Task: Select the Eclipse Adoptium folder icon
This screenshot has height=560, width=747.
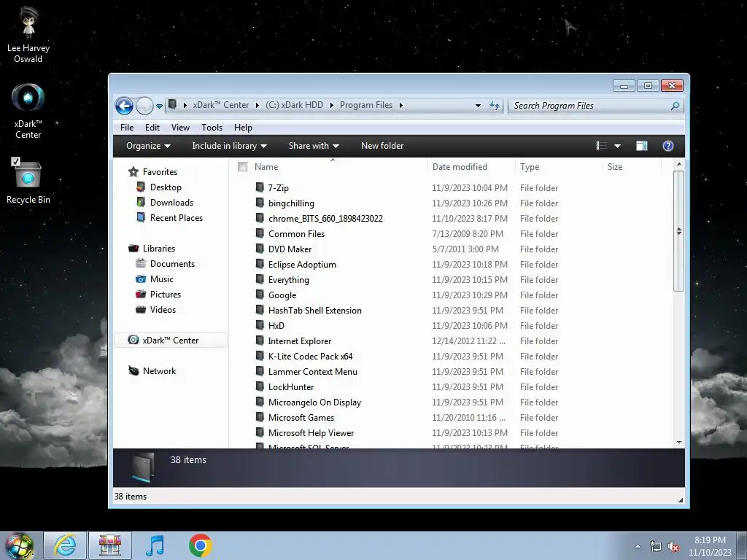Action: tap(260, 263)
